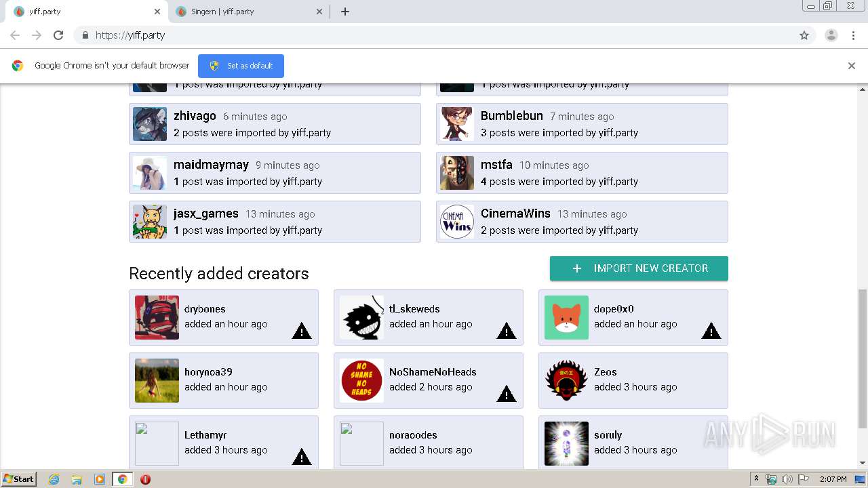Image resolution: width=868 pixels, height=488 pixels.
Task: Click IMPORT NEW CREATOR button
Action: point(639,268)
